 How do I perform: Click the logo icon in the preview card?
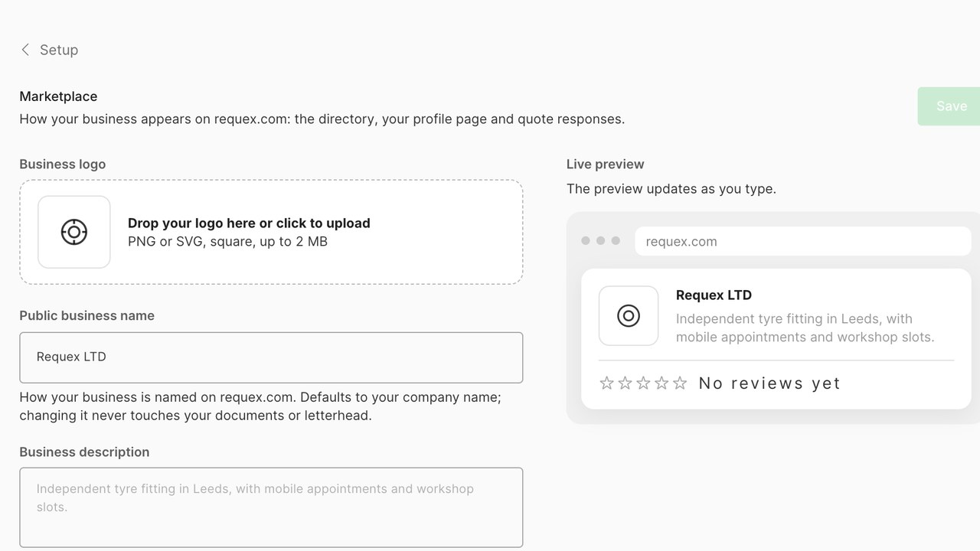click(x=629, y=315)
